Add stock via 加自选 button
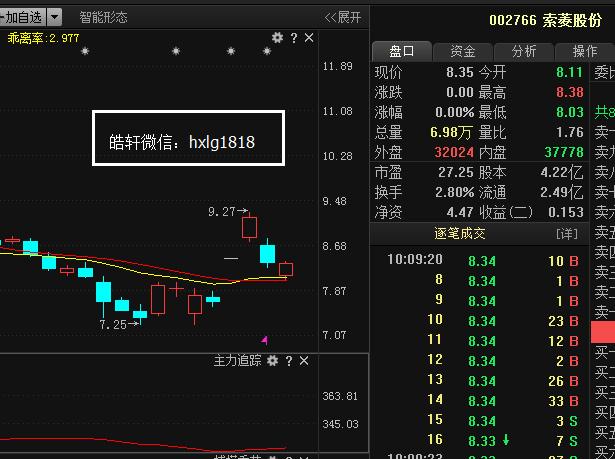This screenshot has height=459, width=615. (x=23, y=17)
